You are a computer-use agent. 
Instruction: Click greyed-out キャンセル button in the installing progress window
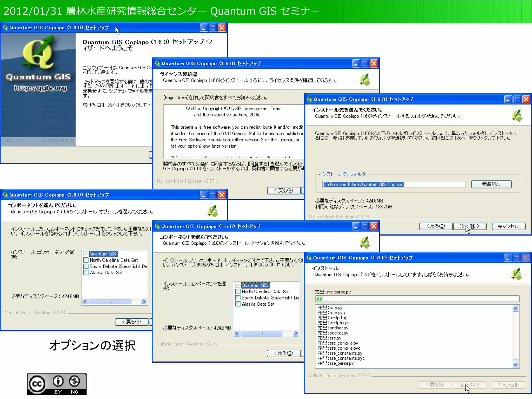click(x=508, y=385)
